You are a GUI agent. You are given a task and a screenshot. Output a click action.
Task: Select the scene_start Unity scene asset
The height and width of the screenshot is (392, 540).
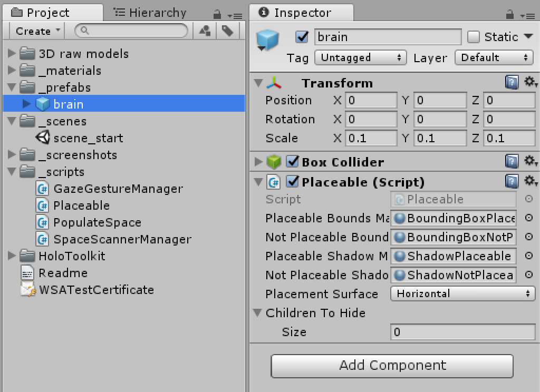tap(88, 138)
